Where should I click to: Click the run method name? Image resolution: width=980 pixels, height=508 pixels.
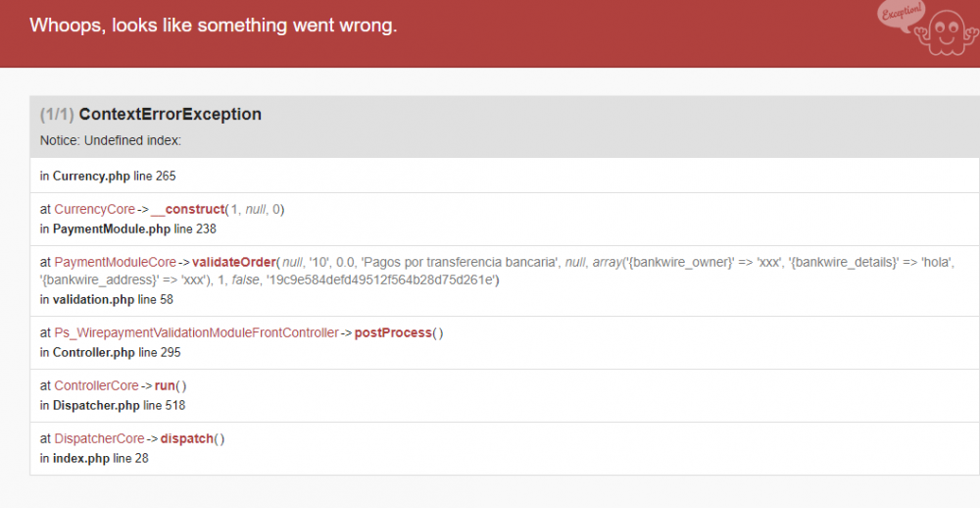(x=165, y=385)
